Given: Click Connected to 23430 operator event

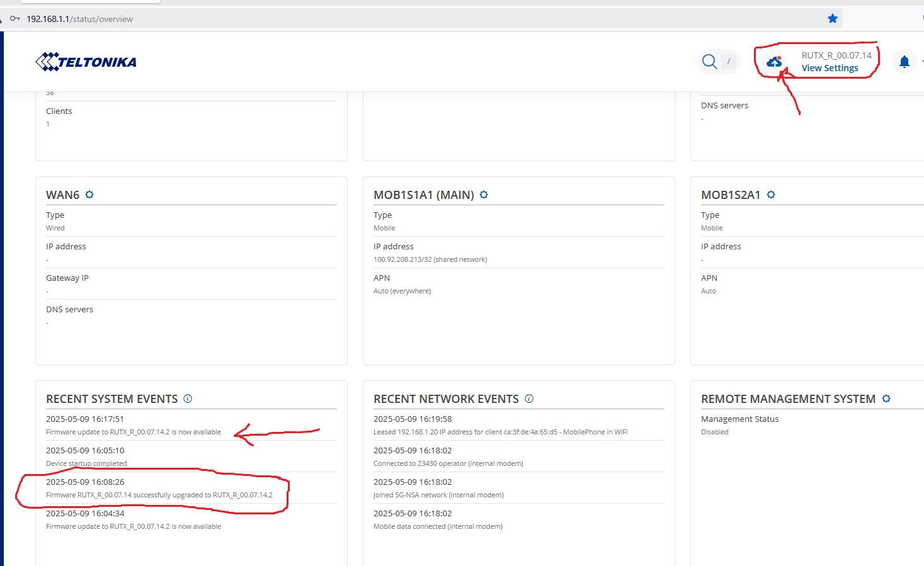Looking at the screenshot, I should pyautogui.click(x=448, y=463).
